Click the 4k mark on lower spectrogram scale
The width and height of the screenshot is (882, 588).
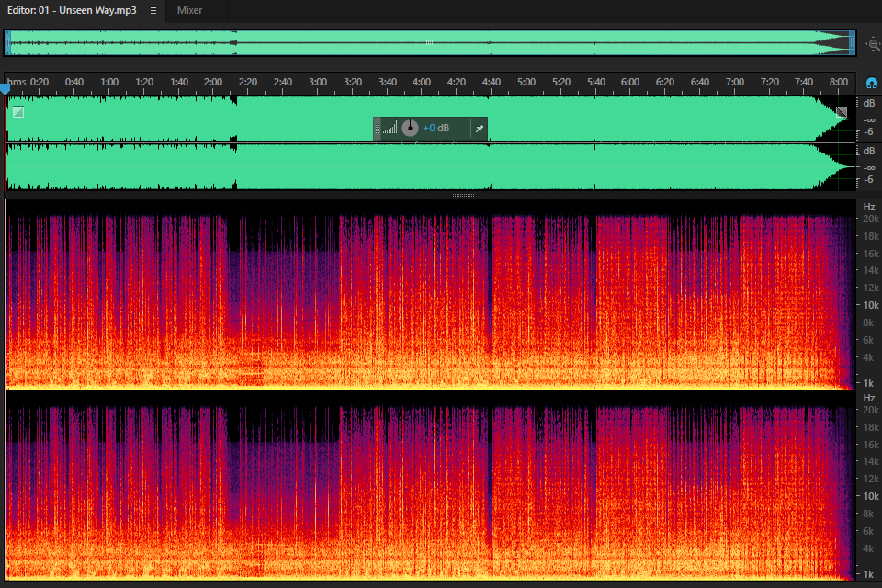[869, 548]
